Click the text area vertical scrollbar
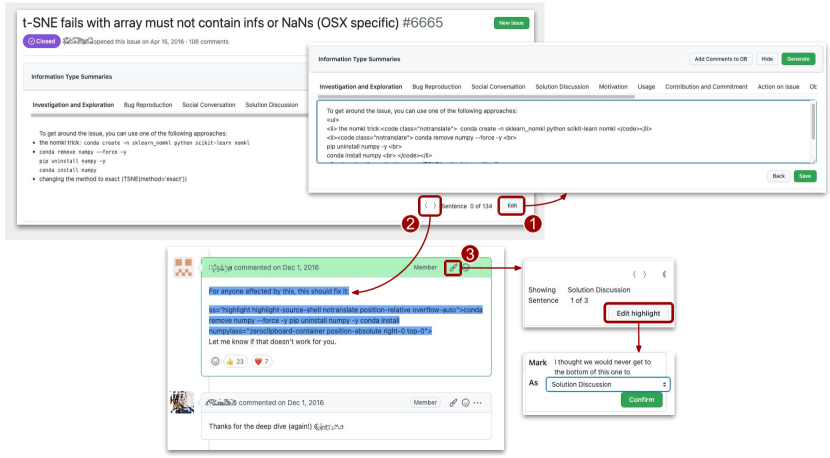830x458 pixels. pos(813,122)
